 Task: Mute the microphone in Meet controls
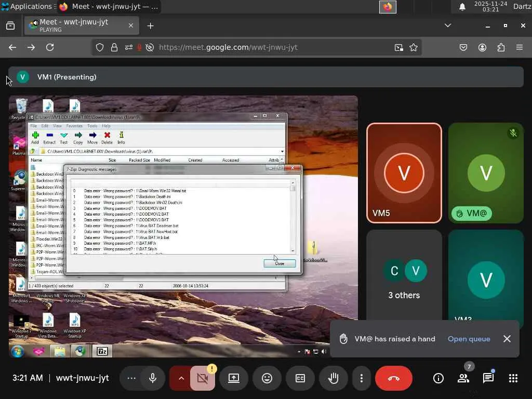point(153,378)
